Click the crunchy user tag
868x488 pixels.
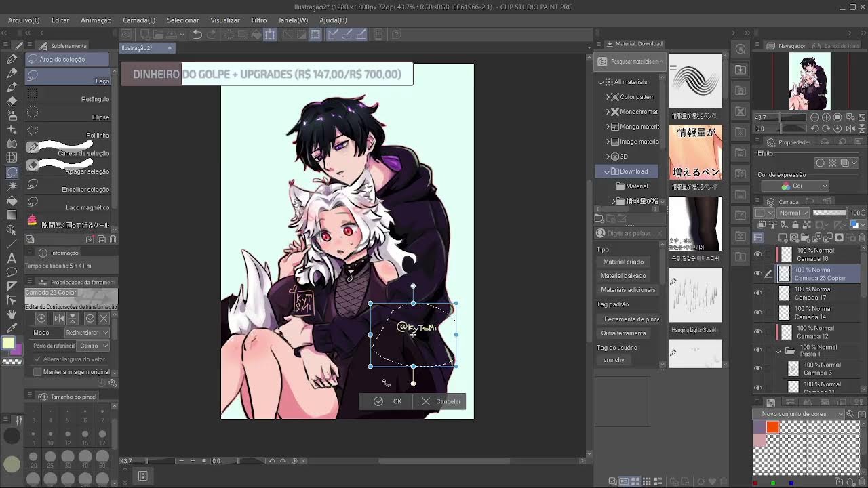(614, 360)
